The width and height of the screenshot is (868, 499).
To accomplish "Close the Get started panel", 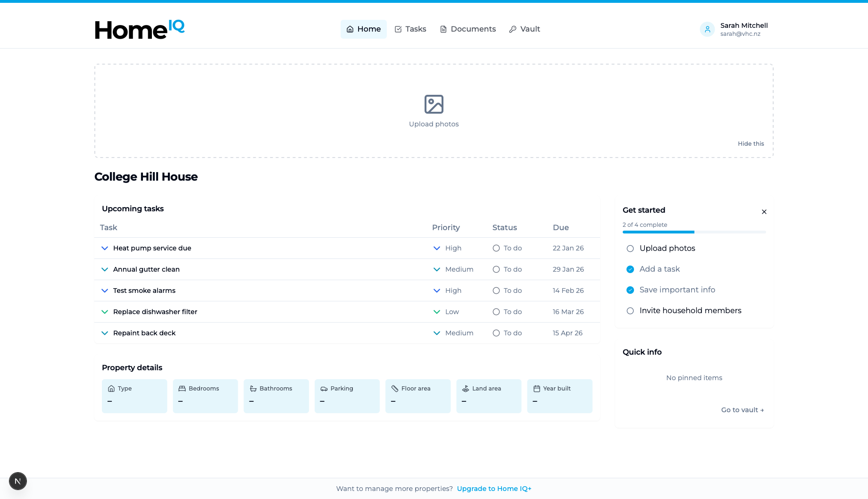I will pos(764,212).
